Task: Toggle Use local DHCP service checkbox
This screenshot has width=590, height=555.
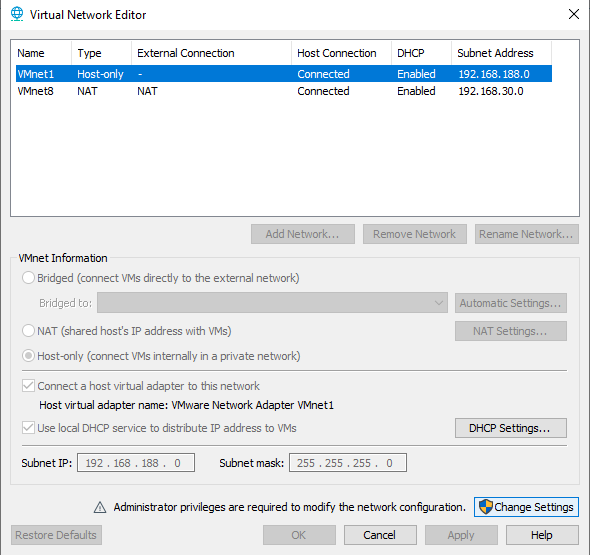Action: (x=28, y=428)
